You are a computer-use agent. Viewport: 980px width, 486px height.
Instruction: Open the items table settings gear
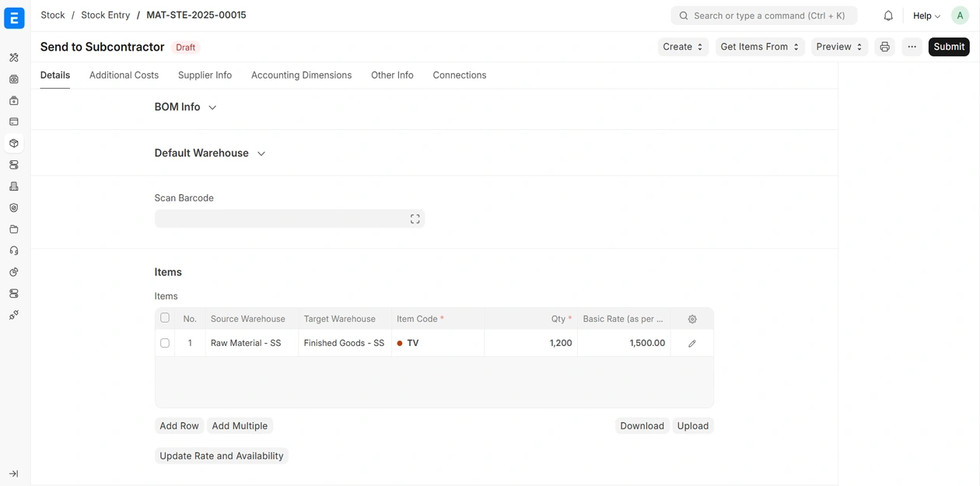(692, 319)
